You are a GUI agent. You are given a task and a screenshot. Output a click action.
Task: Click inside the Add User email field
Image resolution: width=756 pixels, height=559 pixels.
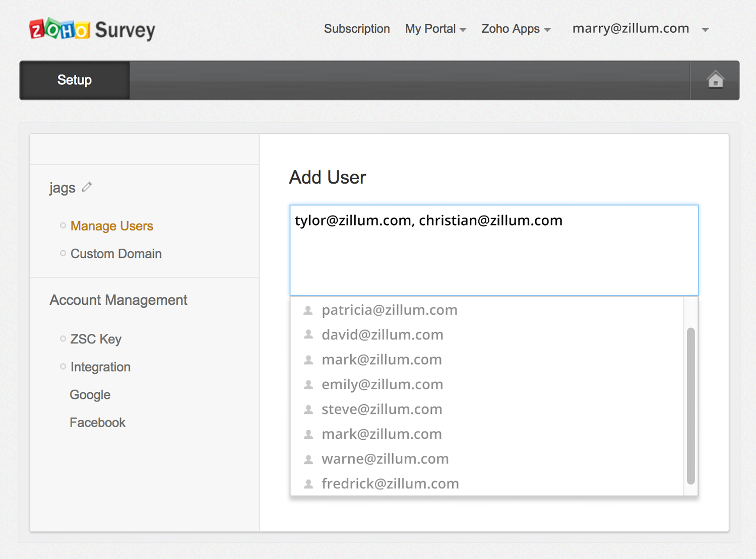(494, 250)
